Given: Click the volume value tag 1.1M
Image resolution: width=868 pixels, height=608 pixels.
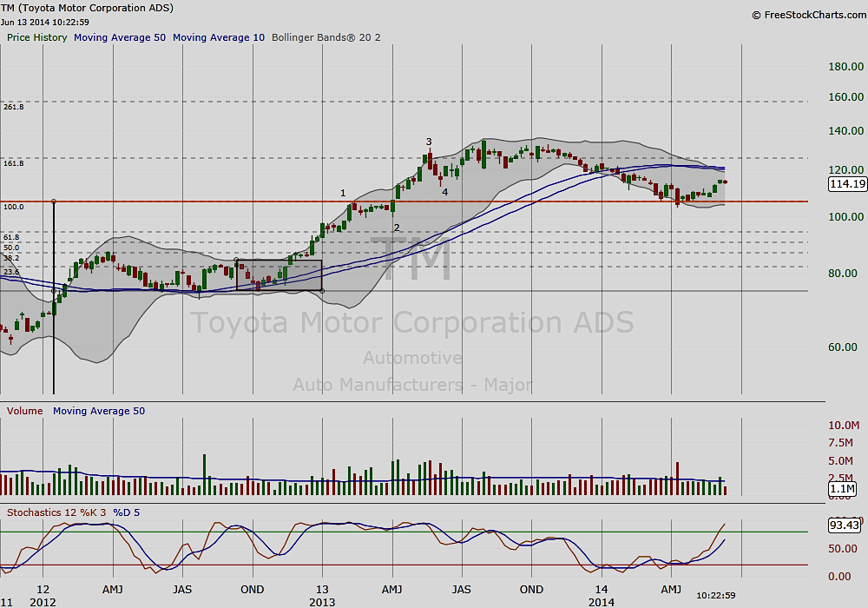Looking at the screenshot, I should tap(843, 489).
